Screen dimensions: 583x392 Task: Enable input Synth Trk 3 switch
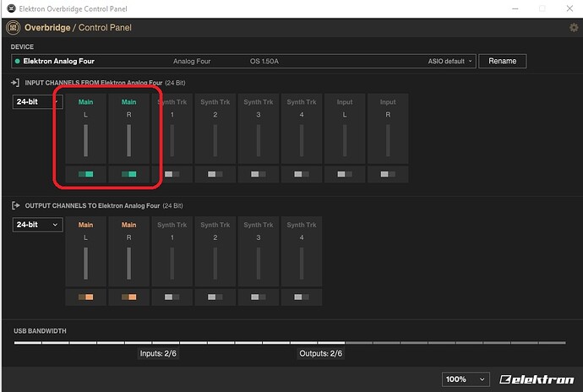click(259, 174)
